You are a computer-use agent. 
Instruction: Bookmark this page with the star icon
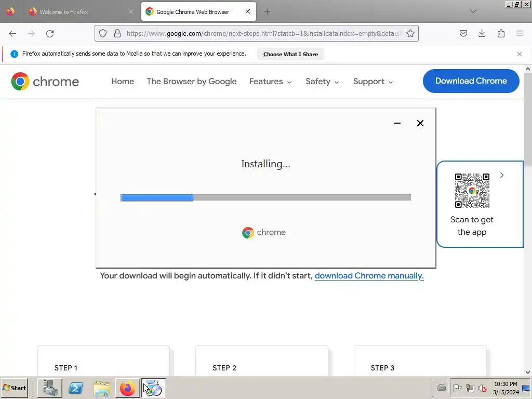410,33
